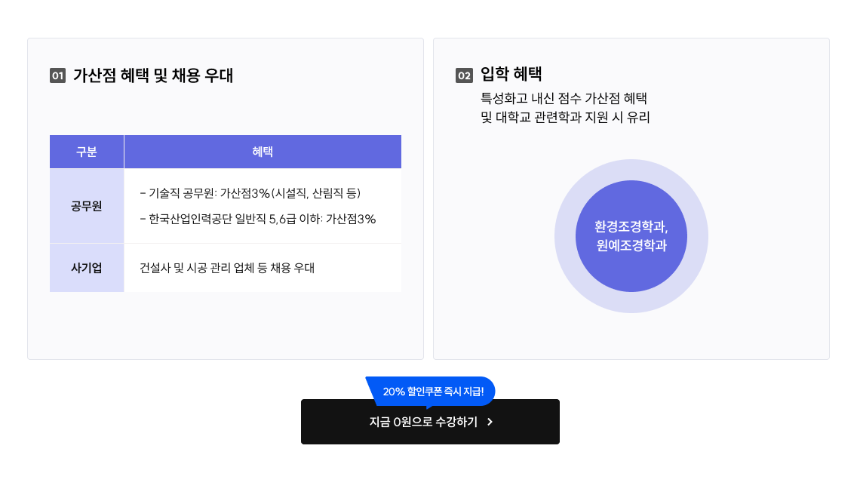The height and width of the screenshot is (504, 860).
Task: Select the '사기업' row in the benefits table
Action: pyautogui.click(x=87, y=267)
